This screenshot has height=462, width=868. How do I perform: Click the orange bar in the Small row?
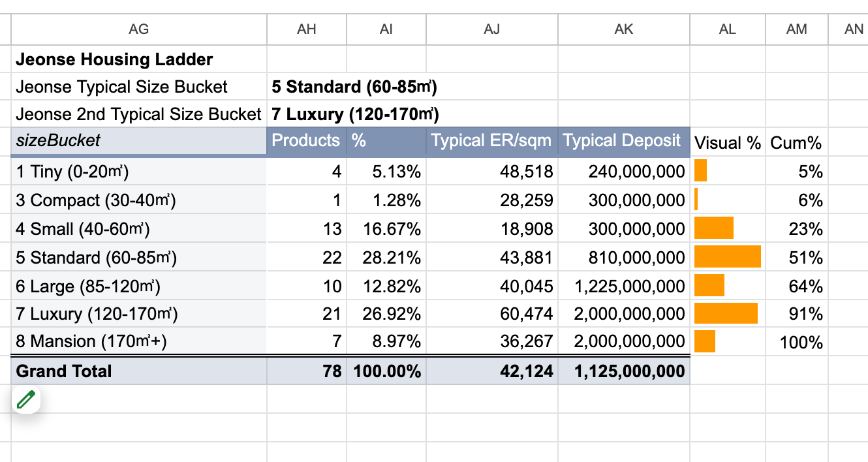pyautogui.click(x=714, y=228)
